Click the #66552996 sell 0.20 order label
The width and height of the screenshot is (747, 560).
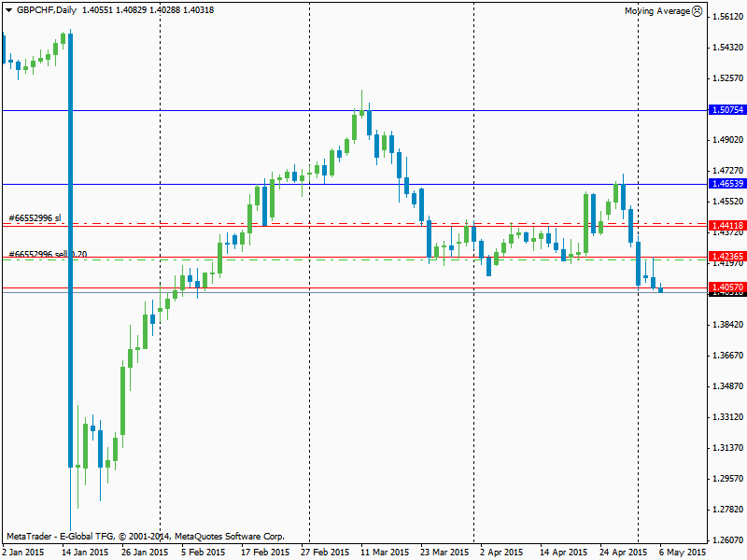click(48, 254)
